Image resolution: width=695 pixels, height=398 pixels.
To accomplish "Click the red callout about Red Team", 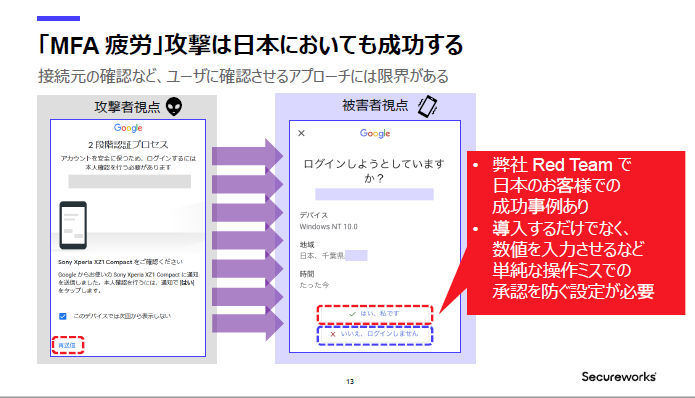I will tap(575, 233).
